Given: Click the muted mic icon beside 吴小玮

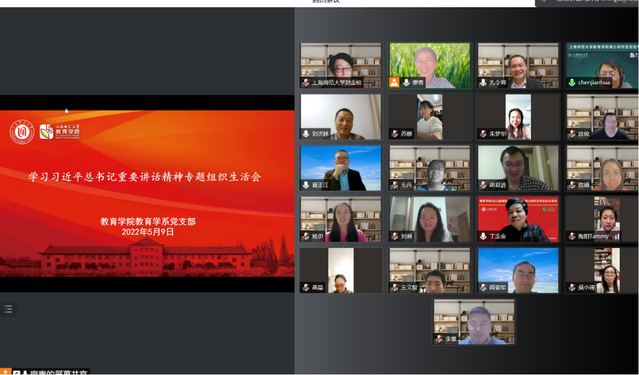Looking at the screenshot, I should pyautogui.click(x=572, y=288).
